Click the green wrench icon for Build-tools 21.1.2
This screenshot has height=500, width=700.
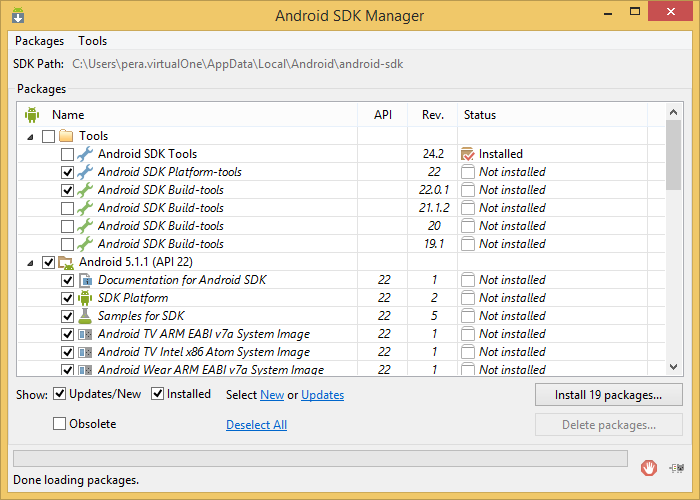point(85,208)
